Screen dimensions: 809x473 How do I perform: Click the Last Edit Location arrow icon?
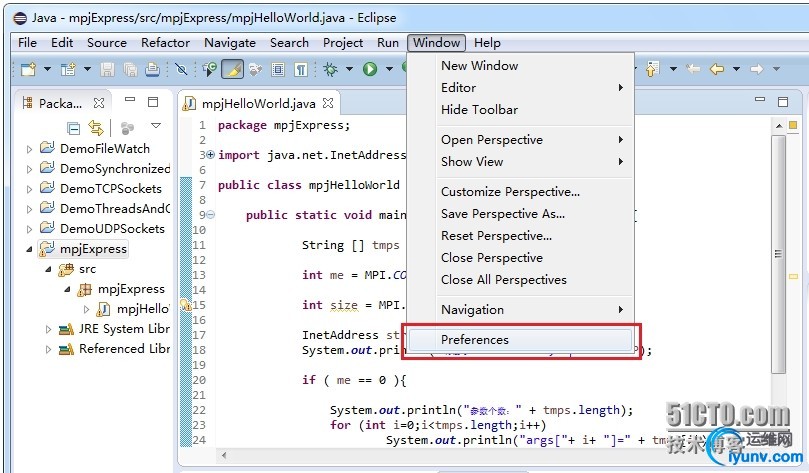(x=693, y=69)
